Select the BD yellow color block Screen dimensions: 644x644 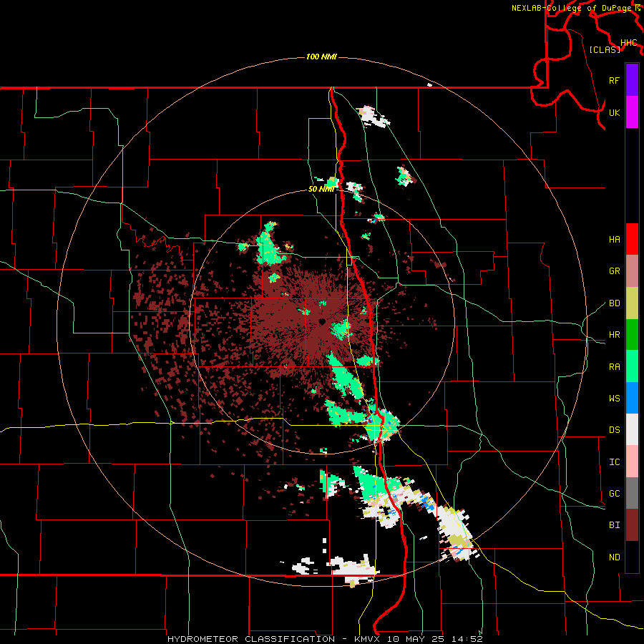632,303
